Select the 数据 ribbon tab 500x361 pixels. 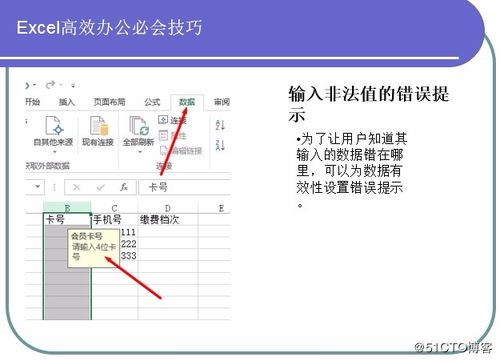point(187,102)
